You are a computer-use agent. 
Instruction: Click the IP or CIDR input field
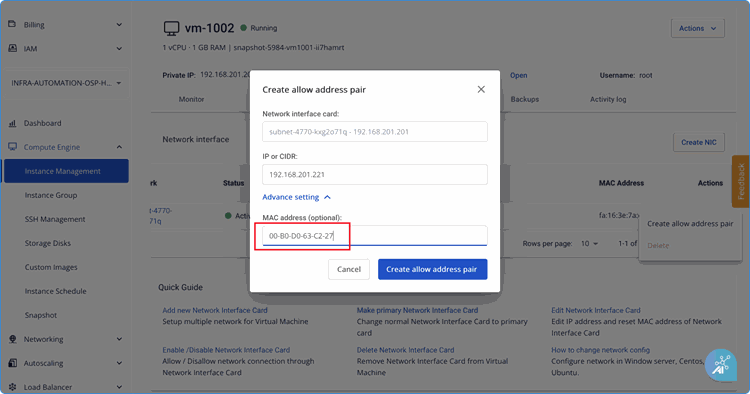click(375, 175)
